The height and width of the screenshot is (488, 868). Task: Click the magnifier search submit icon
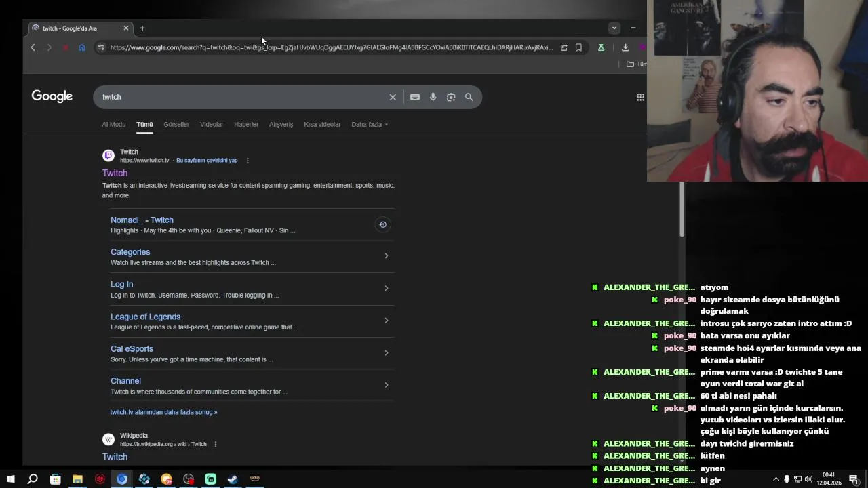(x=469, y=97)
